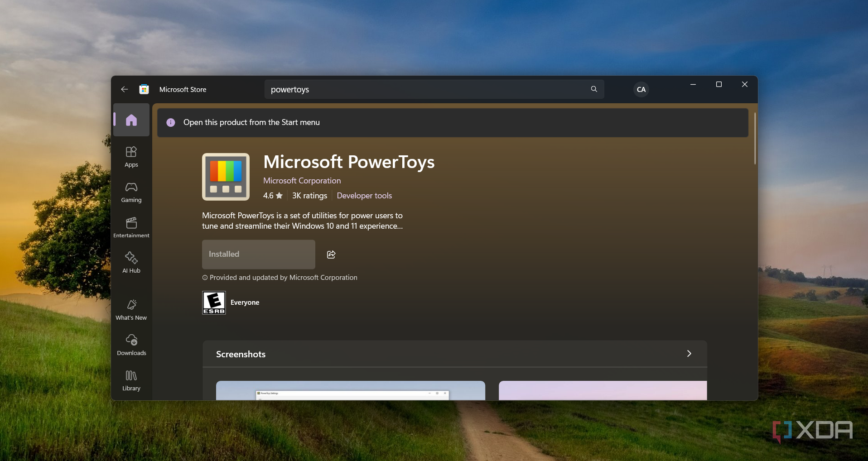Image resolution: width=868 pixels, height=461 pixels.
Task: Open the Library page
Action: (131, 380)
